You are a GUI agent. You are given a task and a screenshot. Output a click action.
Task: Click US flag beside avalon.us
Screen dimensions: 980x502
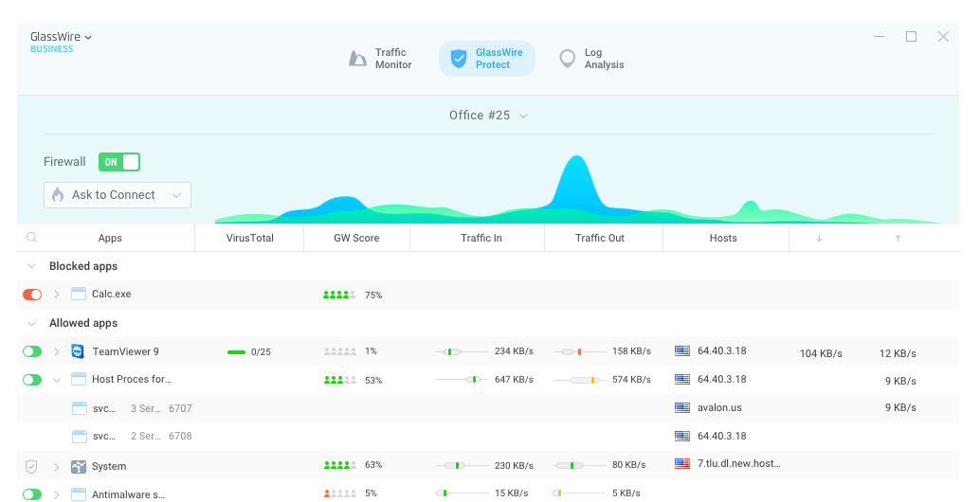tap(682, 407)
